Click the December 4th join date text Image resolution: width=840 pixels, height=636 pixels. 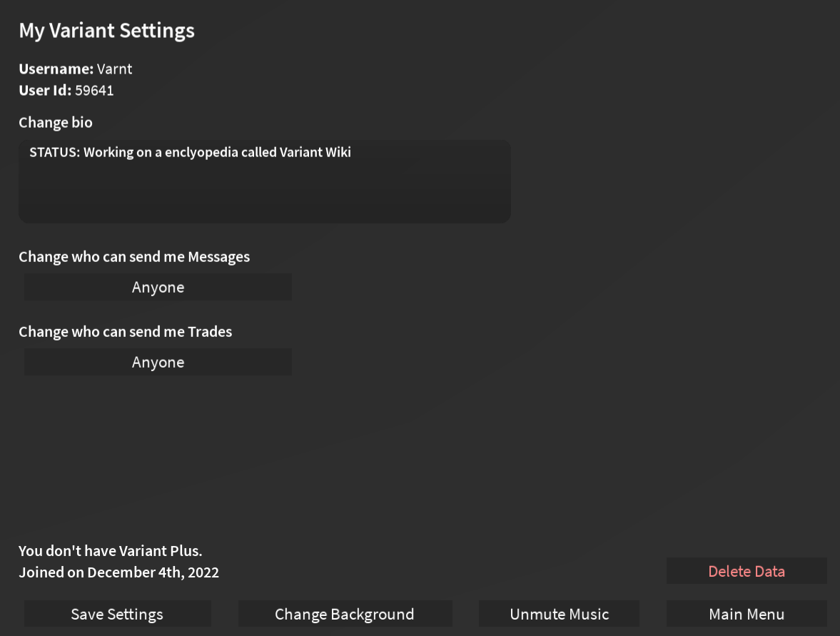pos(118,572)
